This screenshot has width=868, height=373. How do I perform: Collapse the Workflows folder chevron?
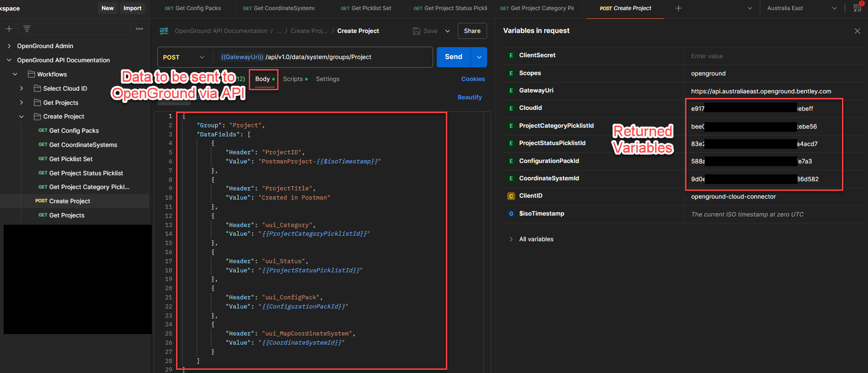click(x=15, y=74)
